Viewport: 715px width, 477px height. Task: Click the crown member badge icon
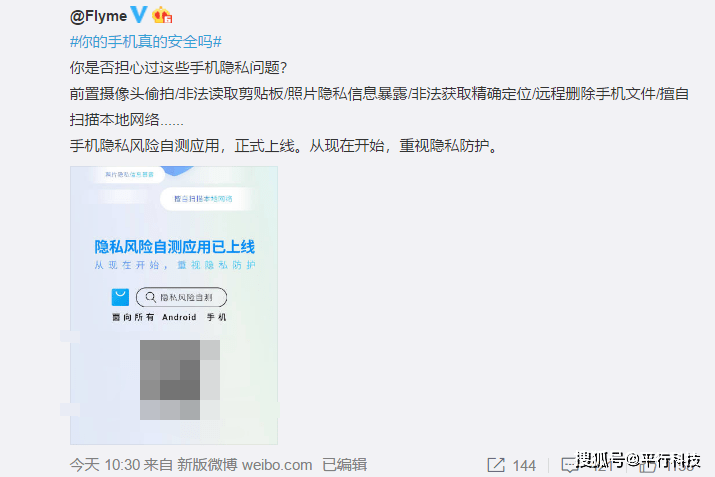[x=162, y=15]
